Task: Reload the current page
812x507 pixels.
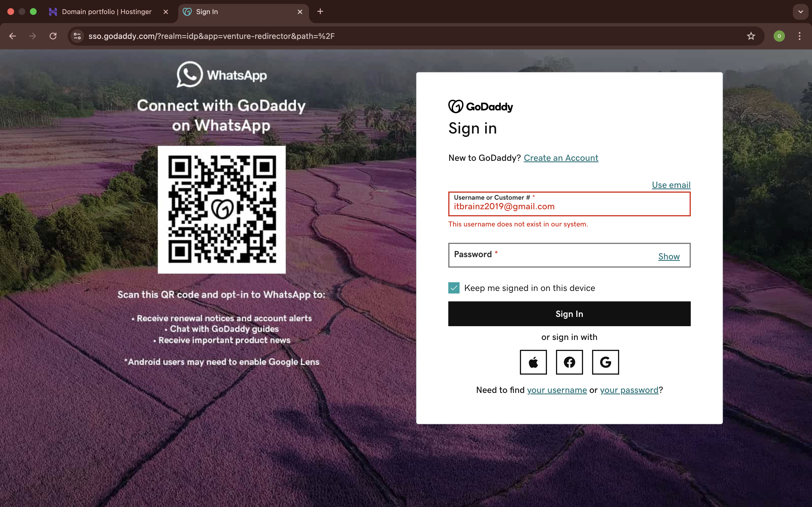Action: pos(53,36)
